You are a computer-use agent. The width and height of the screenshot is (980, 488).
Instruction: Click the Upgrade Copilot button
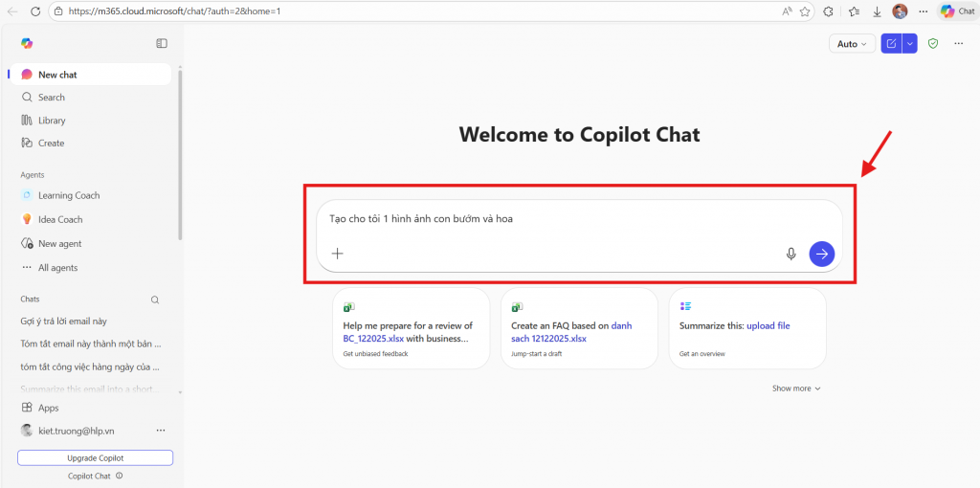click(95, 457)
